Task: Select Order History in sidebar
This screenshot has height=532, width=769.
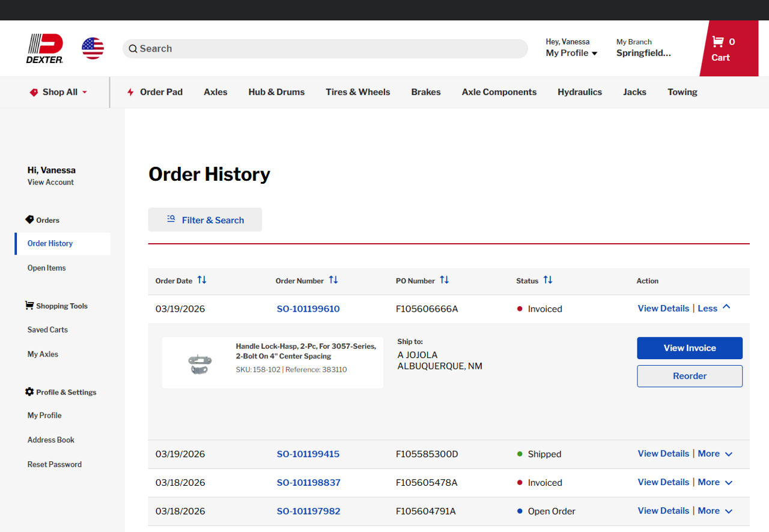Action: [x=62, y=243]
